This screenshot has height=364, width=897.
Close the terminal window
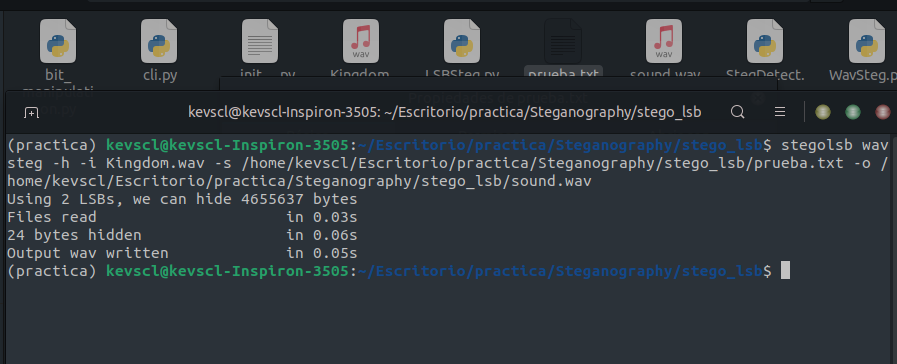coord(883,112)
